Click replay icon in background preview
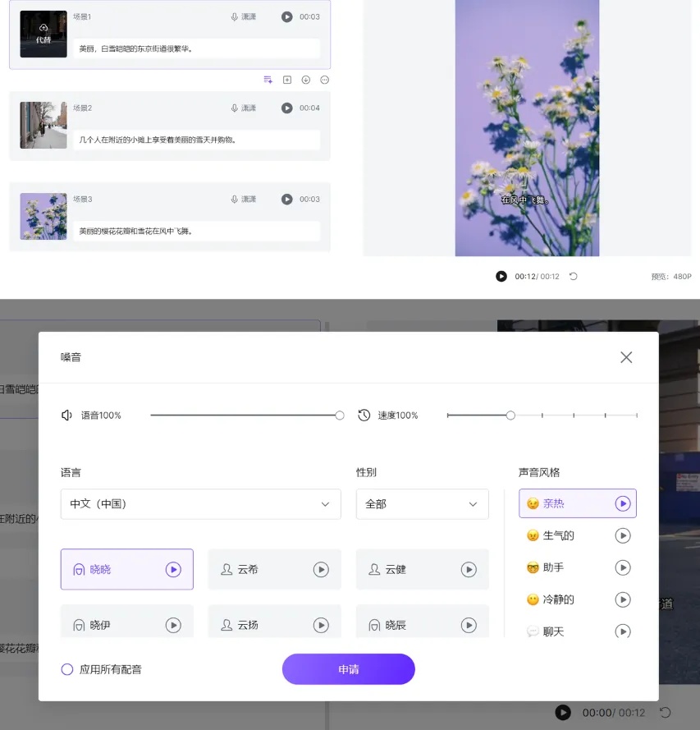Viewport: 700px width, 730px height. click(x=665, y=712)
